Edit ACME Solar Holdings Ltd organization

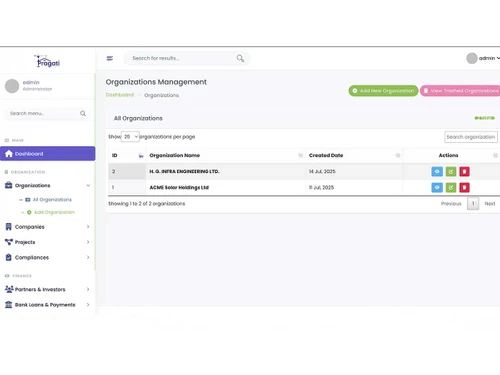(x=451, y=187)
